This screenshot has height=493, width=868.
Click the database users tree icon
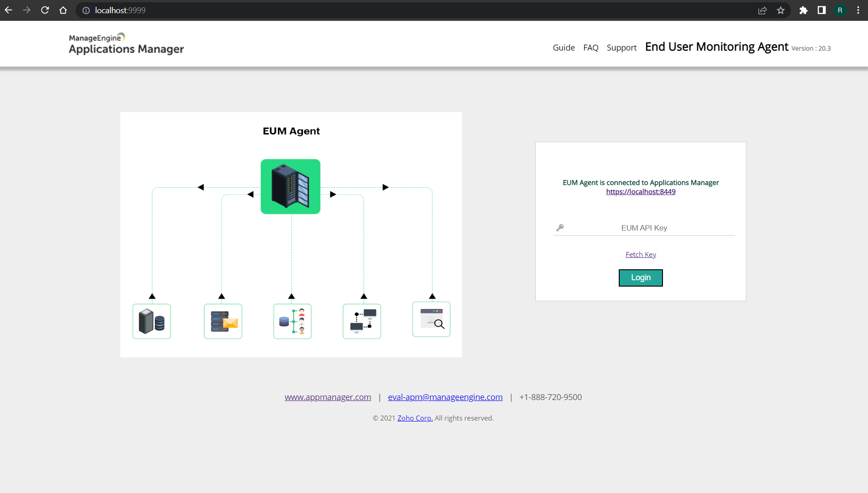[292, 321]
